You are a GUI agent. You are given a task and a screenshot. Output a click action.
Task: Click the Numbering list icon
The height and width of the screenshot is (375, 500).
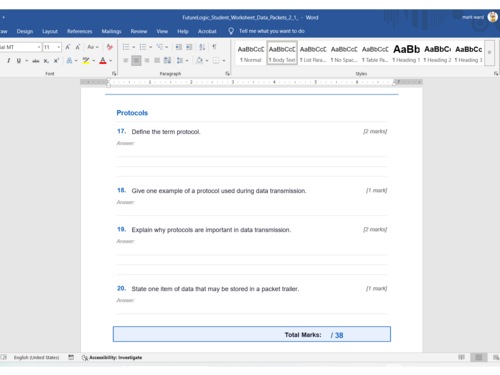143,47
